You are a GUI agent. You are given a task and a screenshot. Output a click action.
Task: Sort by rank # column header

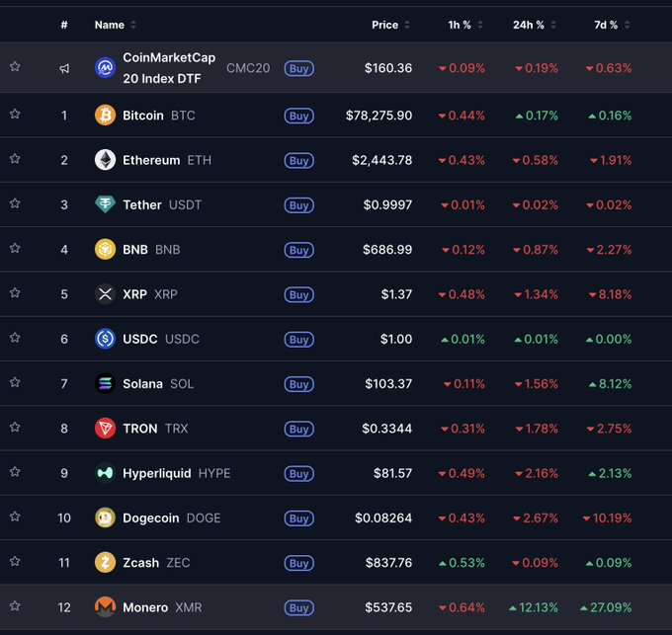tap(64, 25)
